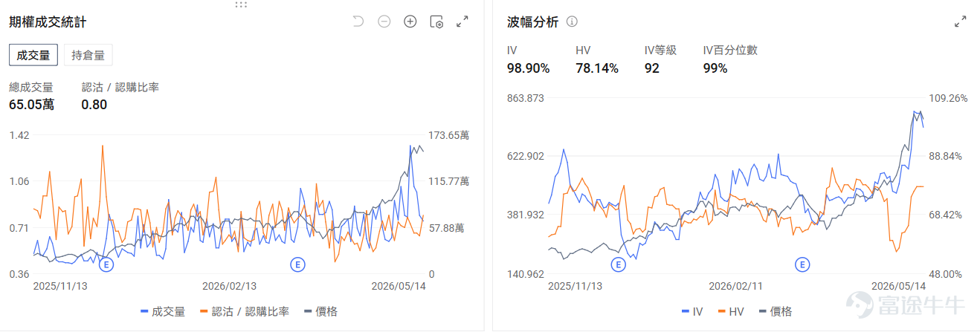Click the 863.873 price axis label

(526, 98)
